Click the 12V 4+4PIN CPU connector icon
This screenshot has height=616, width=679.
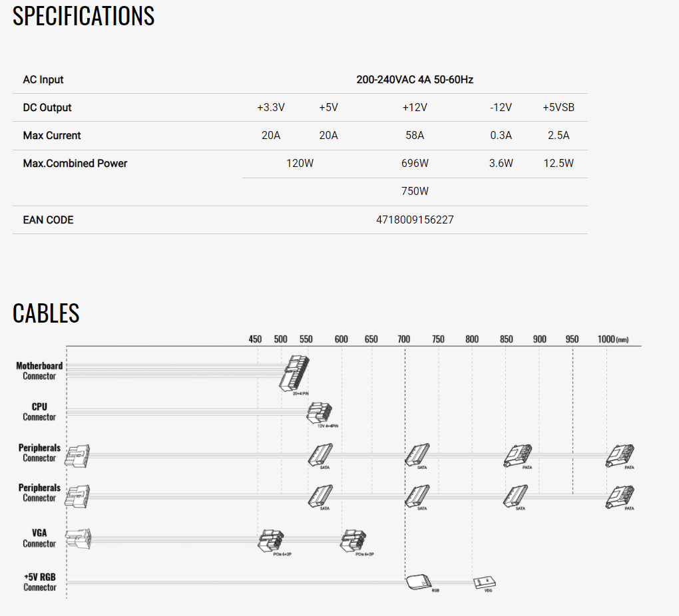[320, 413]
